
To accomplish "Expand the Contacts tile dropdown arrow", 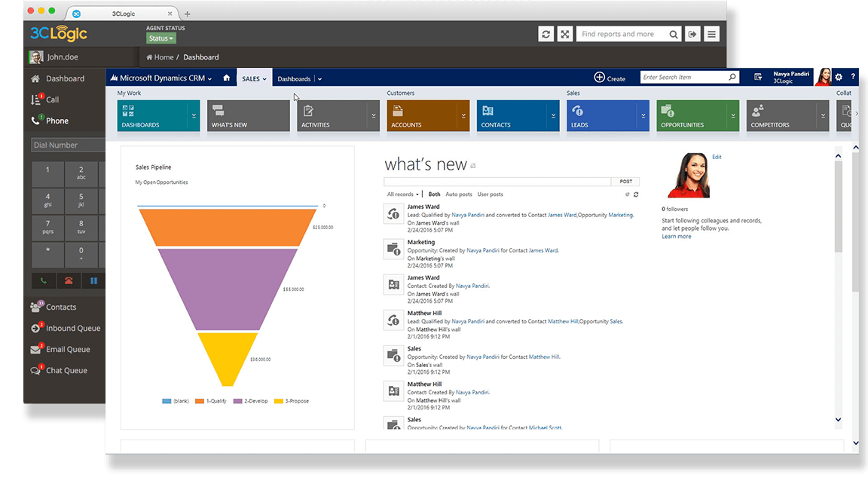I will click(553, 116).
